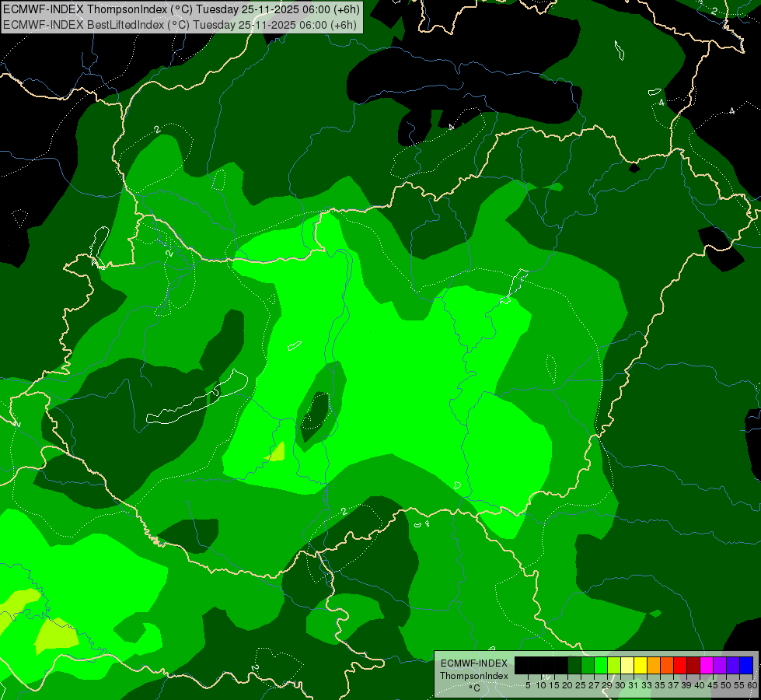Click legend tick value 35

(660, 685)
